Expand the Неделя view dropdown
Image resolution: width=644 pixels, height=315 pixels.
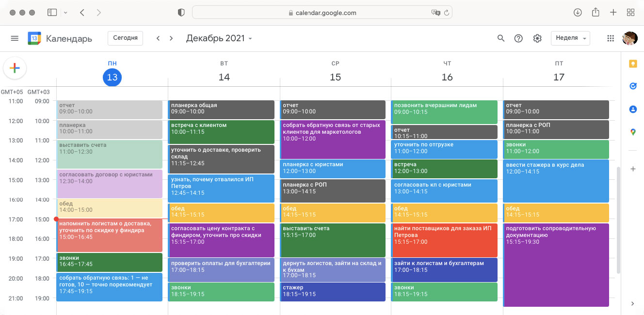click(570, 38)
